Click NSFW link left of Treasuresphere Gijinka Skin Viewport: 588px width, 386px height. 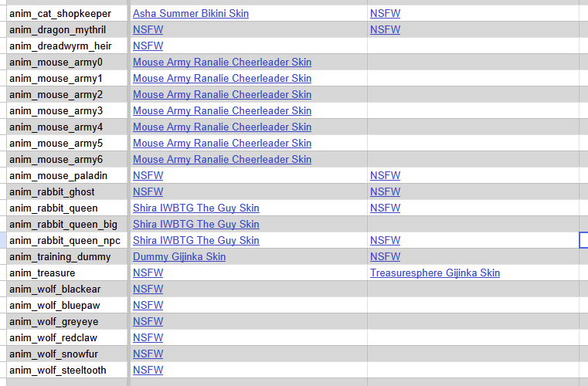148,273
